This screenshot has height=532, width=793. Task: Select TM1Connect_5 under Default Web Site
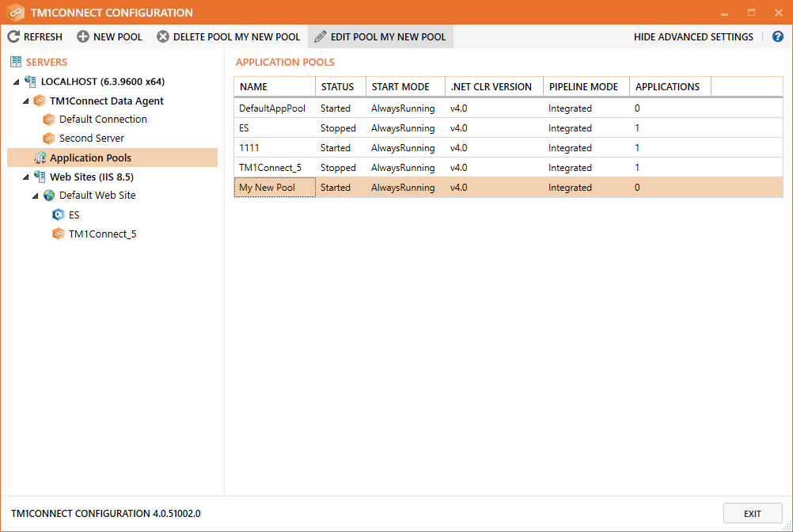tap(103, 234)
